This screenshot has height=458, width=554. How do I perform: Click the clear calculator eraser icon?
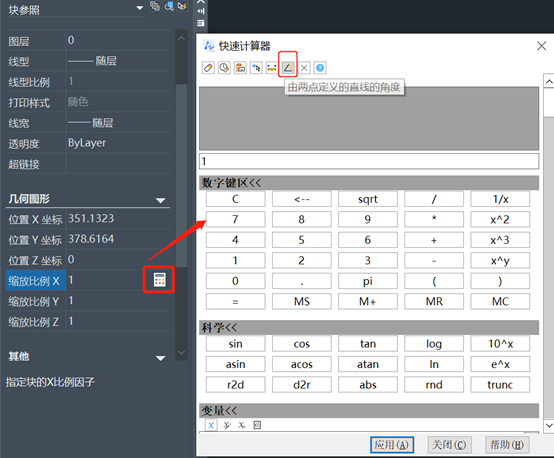point(208,67)
